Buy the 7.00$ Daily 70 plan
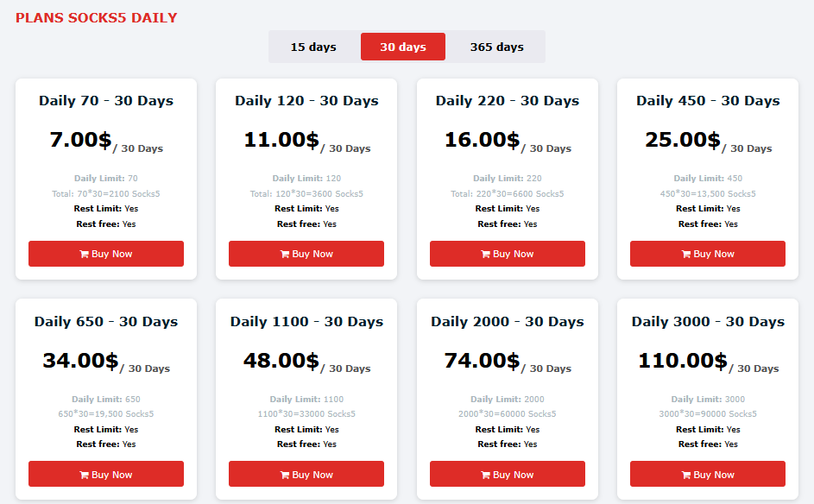 point(106,254)
